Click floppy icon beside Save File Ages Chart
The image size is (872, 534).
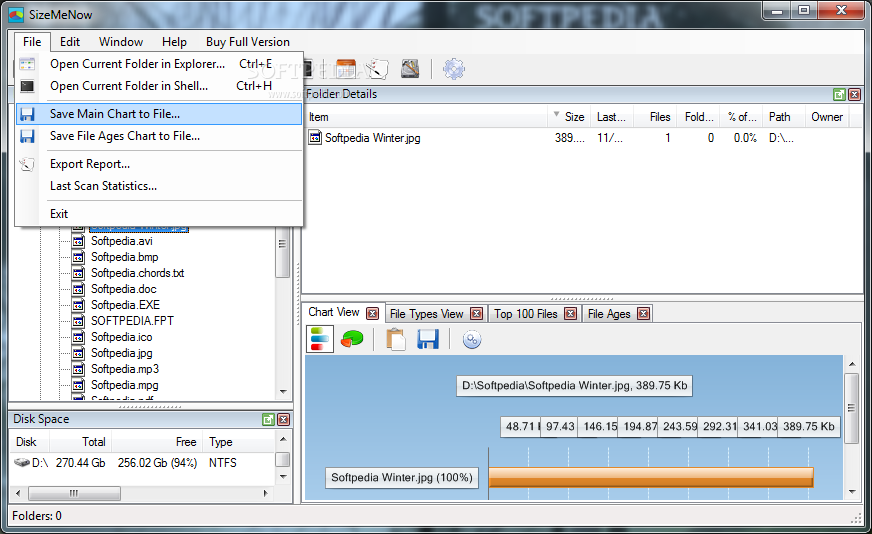coord(27,136)
